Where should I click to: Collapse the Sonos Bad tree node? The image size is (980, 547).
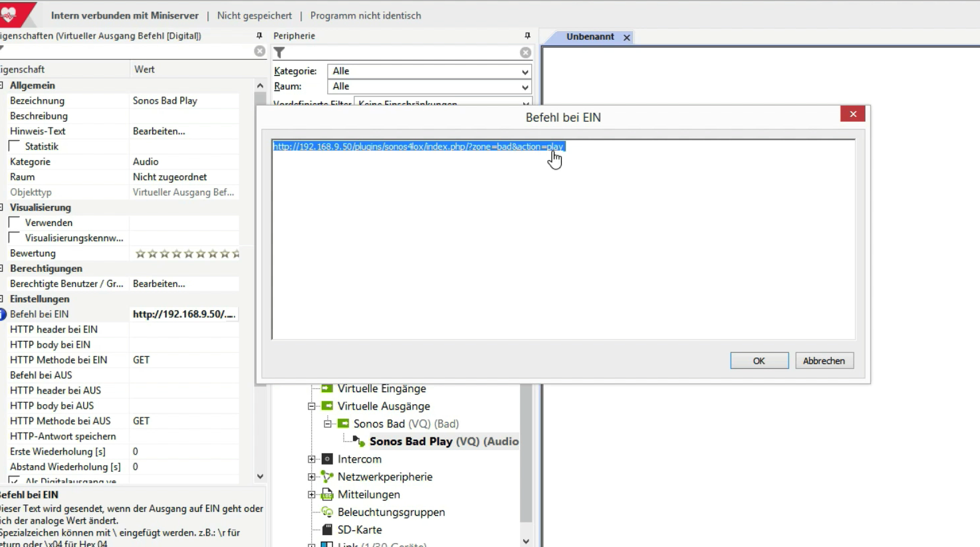point(327,424)
